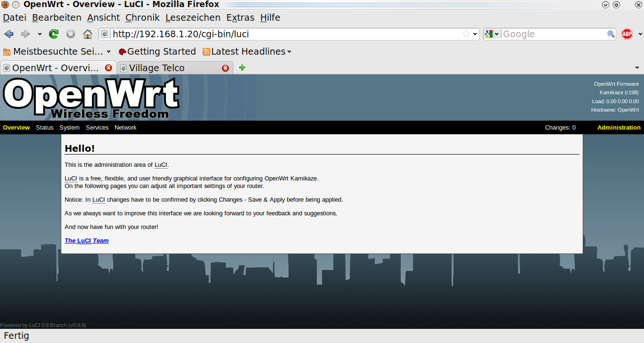Minimize the Firefox window
Image resolution: width=644 pixels, height=343 pixels.
[x=606, y=5]
